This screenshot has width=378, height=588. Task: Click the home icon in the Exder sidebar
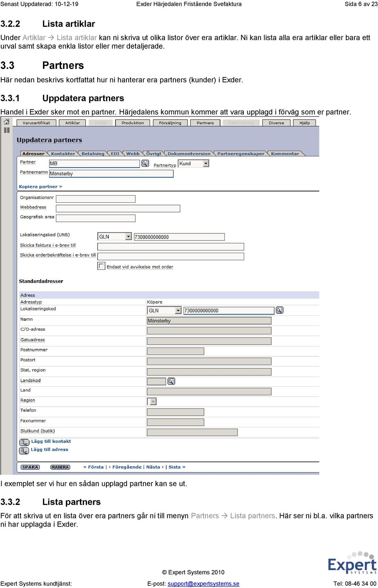tap(7, 122)
